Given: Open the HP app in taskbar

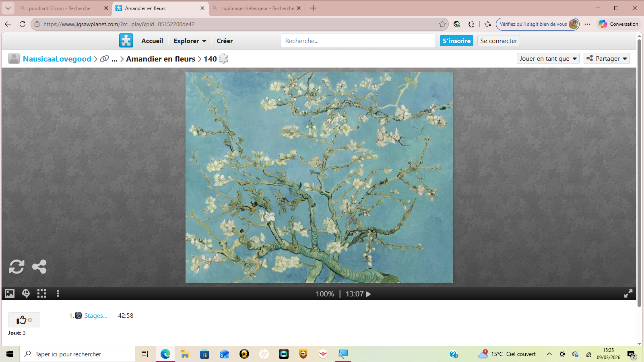Looking at the screenshot, I should tap(264, 354).
